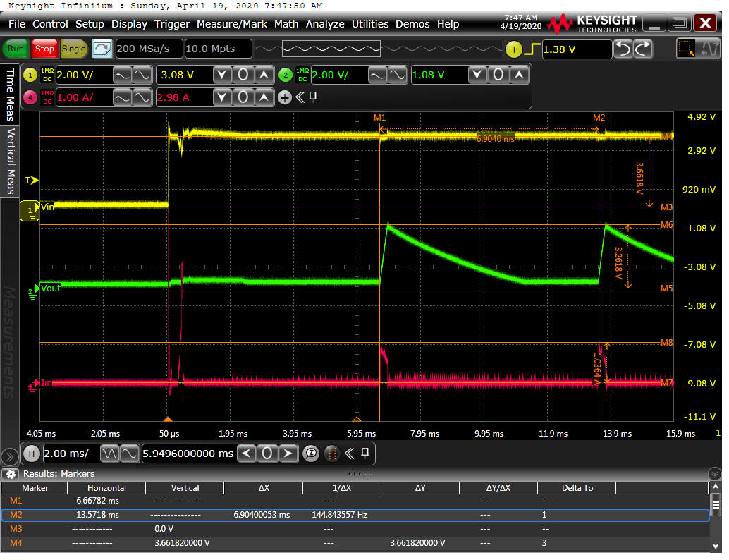Open the Time Meas side tab
This screenshot has width=729, height=560.
pyautogui.click(x=10, y=95)
